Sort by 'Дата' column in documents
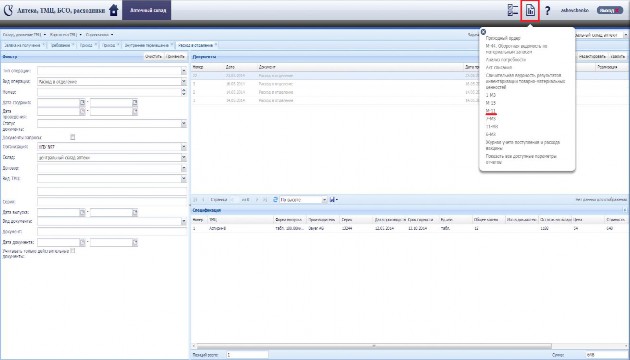 (241, 67)
